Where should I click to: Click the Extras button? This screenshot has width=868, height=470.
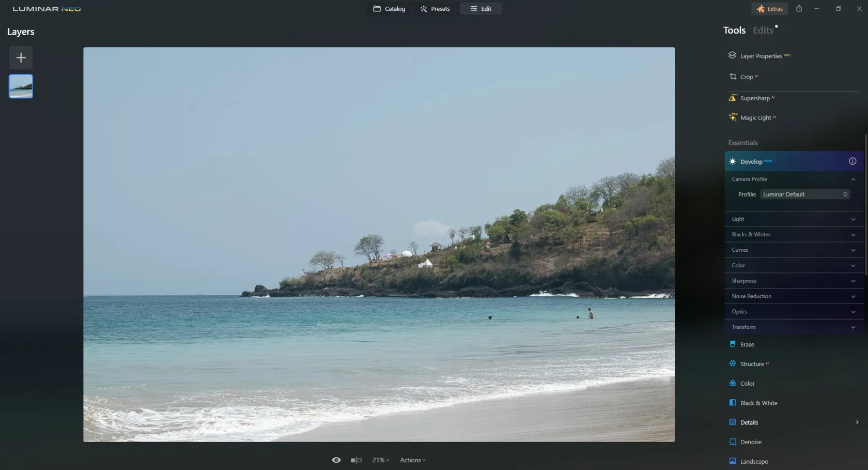coord(769,9)
